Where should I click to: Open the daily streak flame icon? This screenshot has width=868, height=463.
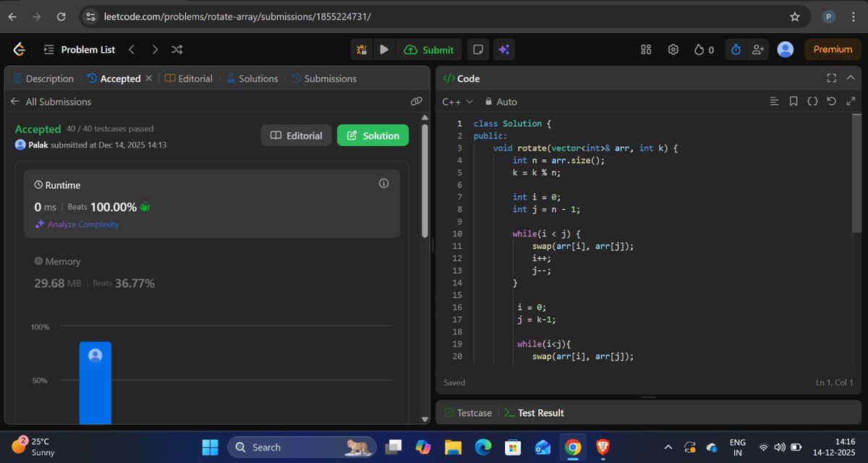click(699, 49)
